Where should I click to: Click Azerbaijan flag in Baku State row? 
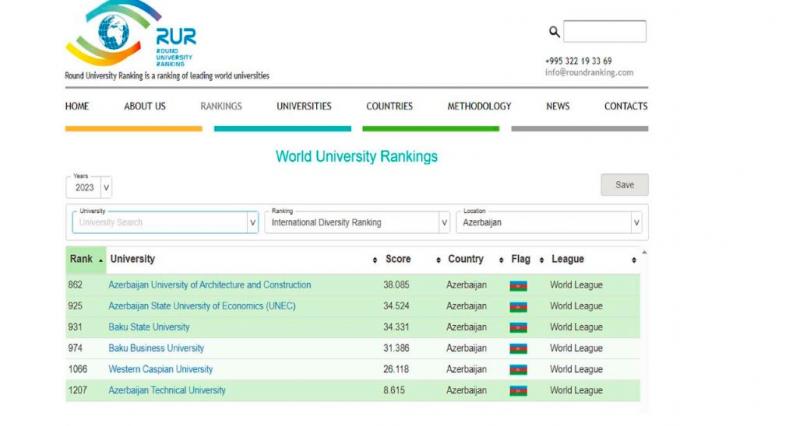click(x=518, y=328)
